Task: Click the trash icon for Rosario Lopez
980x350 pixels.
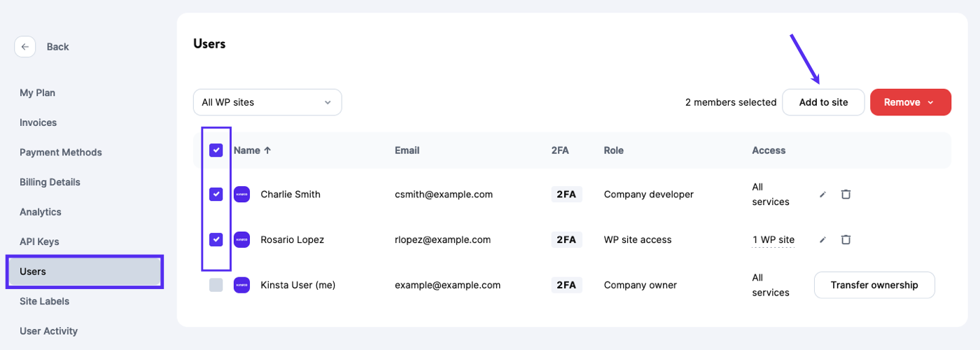Action: 846,240
